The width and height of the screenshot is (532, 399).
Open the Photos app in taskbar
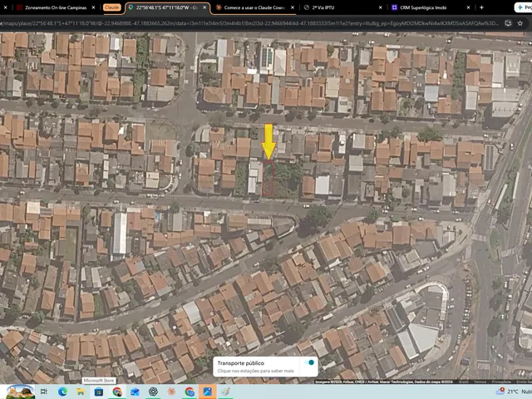[x=208, y=392]
